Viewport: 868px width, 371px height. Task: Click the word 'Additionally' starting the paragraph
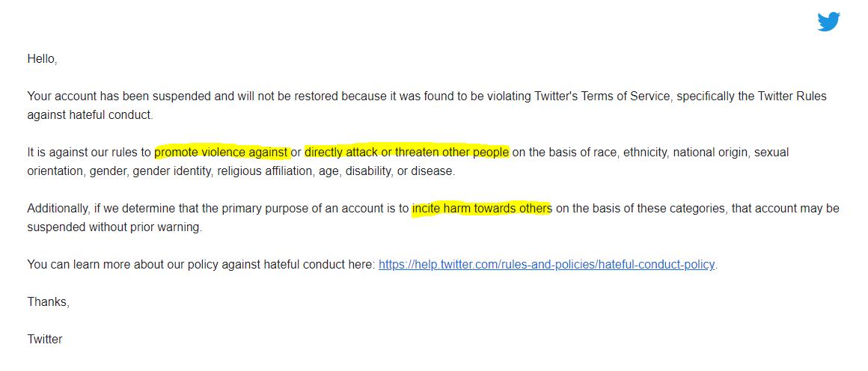56,209
